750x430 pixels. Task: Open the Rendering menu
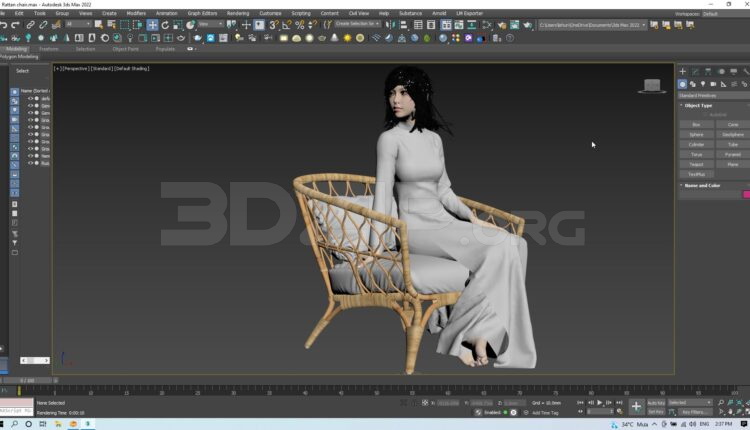tap(238, 13)
